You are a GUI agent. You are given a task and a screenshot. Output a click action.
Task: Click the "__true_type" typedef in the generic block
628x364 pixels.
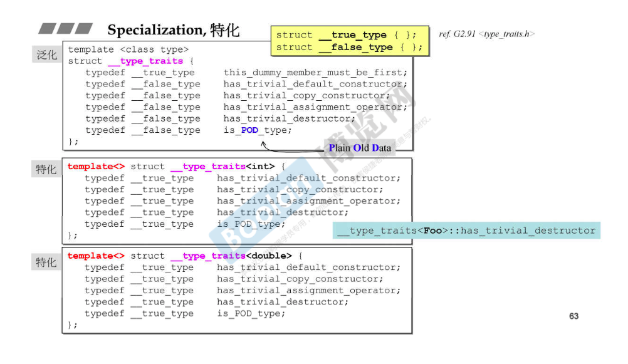163,73
